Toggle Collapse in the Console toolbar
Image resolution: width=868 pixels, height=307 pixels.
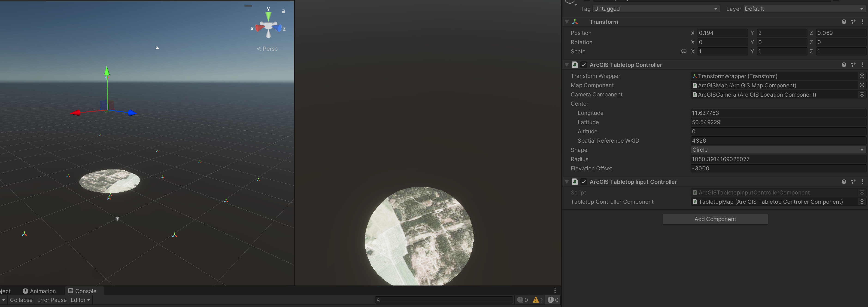coord(21,300)
